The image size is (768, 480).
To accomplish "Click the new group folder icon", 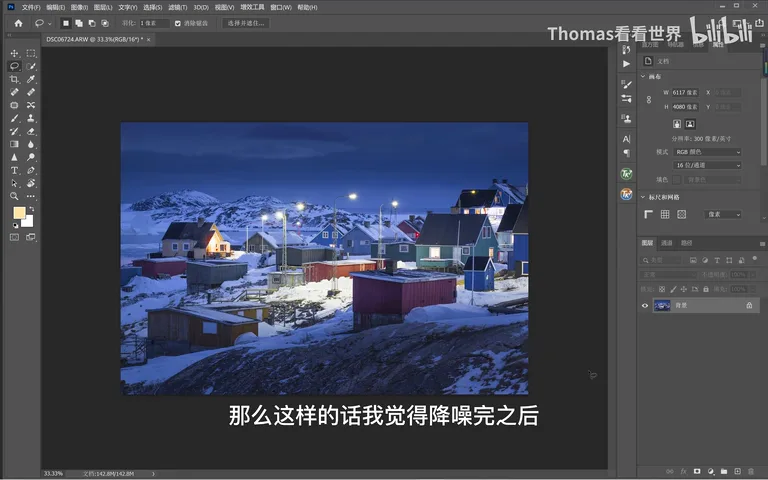I will tap(724, 471).
